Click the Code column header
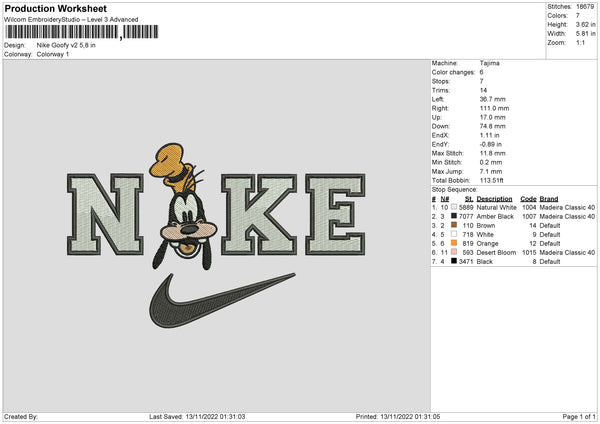Viewport: 600px width, 424px height. (528, 199)
